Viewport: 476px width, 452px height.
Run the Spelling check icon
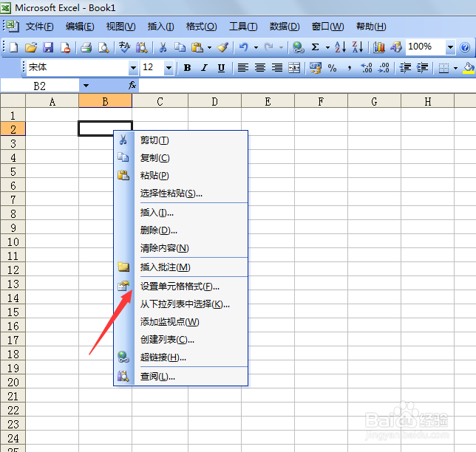point(124,47)
